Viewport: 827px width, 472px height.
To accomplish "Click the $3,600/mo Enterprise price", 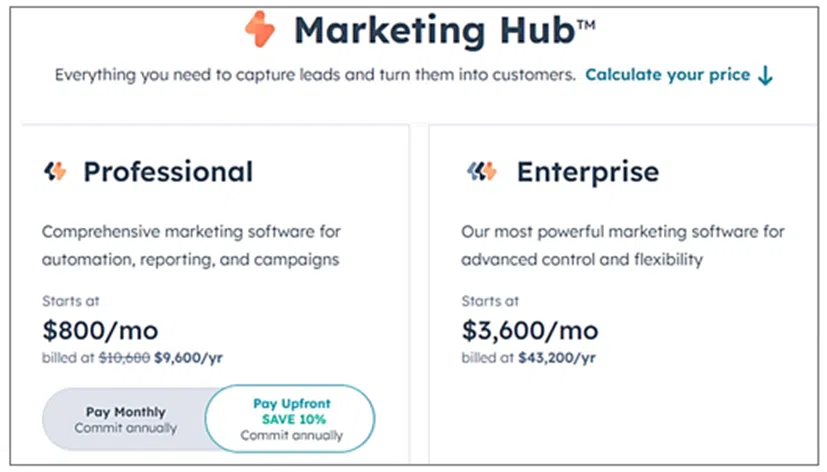I will tap(530, 331).
